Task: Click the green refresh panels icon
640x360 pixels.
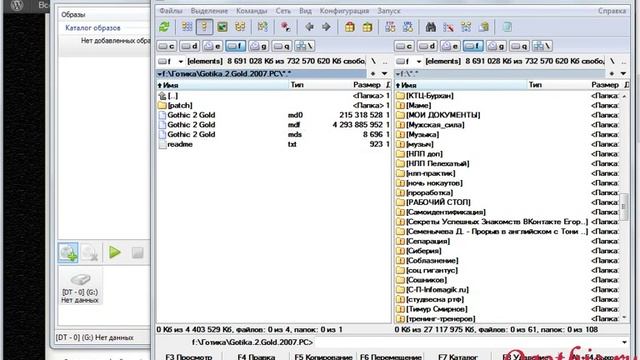Action: coord(164,27)
